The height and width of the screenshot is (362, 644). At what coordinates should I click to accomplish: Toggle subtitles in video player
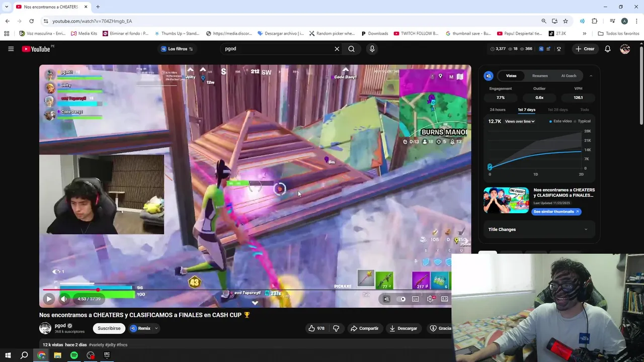click(416, 299)
